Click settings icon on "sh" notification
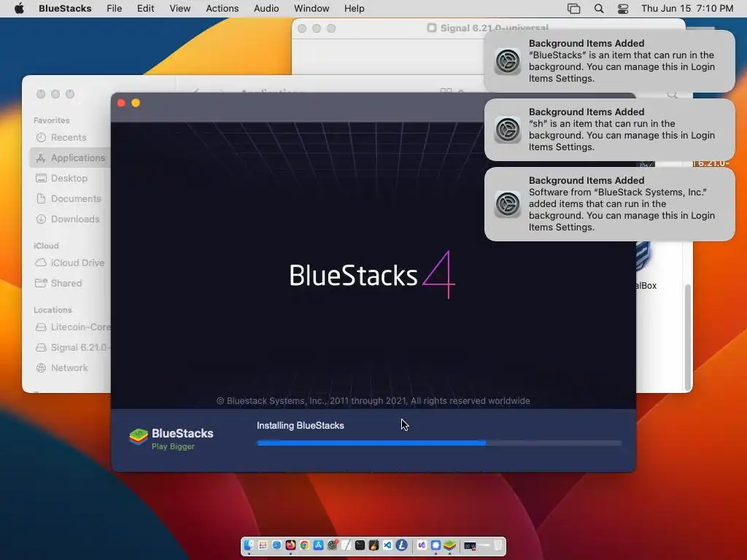This screenshot has width=747, height=560. pyautogui.click(x=508, y=130)
